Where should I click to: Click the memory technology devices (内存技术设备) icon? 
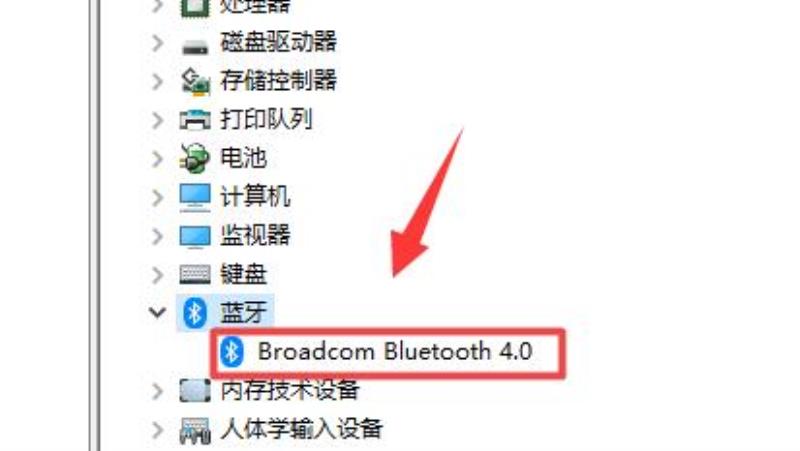pos(195,391)
